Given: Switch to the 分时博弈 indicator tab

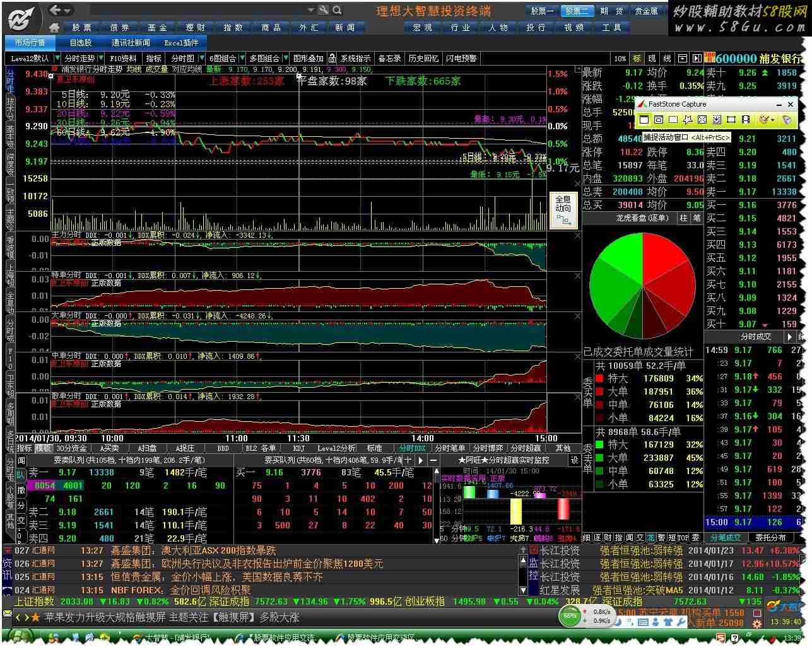Looking at the screenshot, I should [486, 448].
